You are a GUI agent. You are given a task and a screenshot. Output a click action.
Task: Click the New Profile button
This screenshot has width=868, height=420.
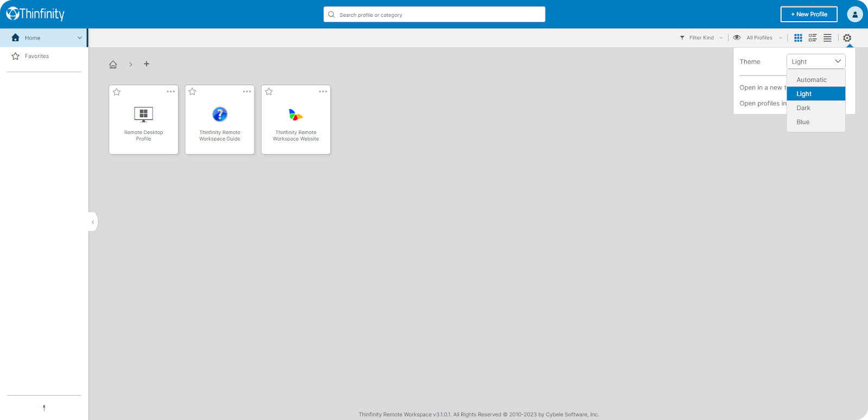click(809, 14)
